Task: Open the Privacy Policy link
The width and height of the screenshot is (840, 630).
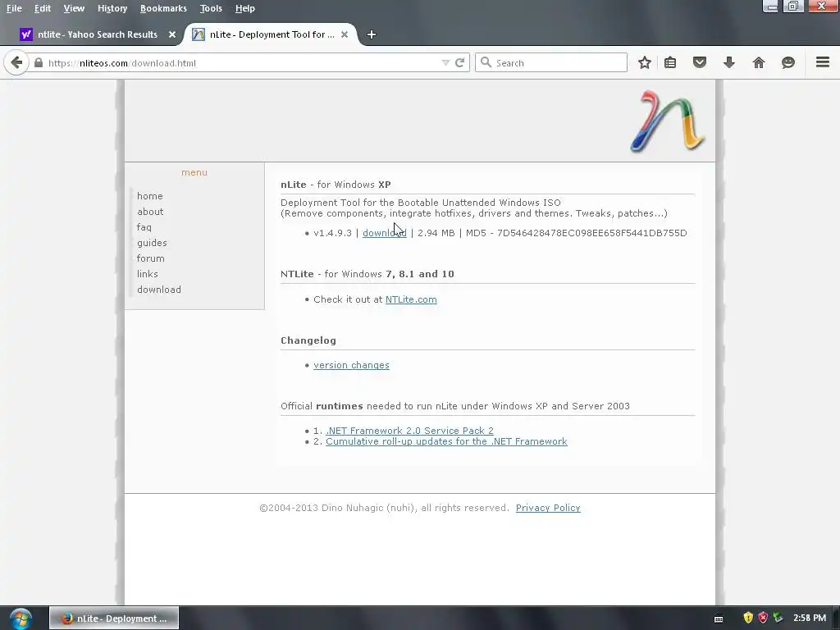Action: click(x=548, y=508)
